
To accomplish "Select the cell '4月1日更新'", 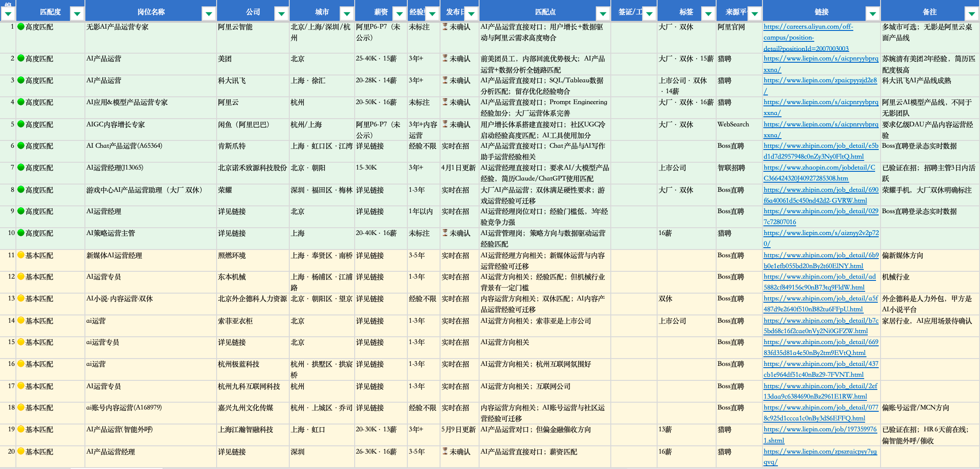I will [x=459, y=173].
